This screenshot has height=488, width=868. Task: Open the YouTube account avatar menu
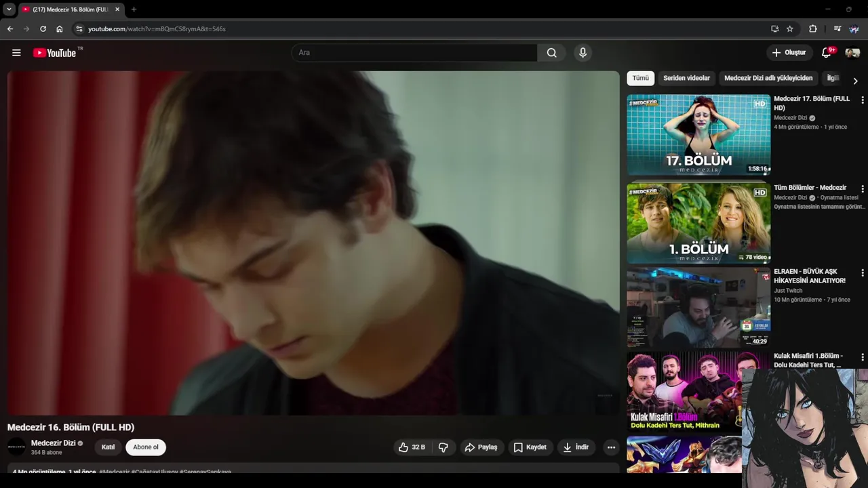point(852,53)
